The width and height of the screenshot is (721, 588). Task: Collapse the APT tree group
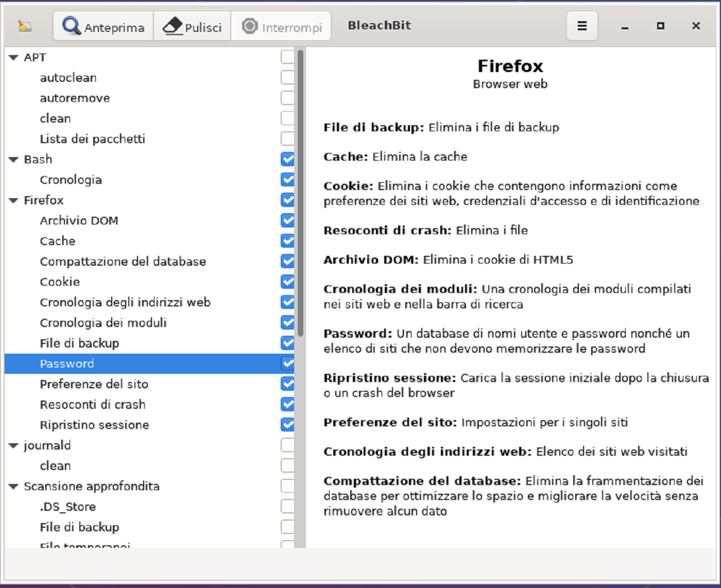click(14, 58)
